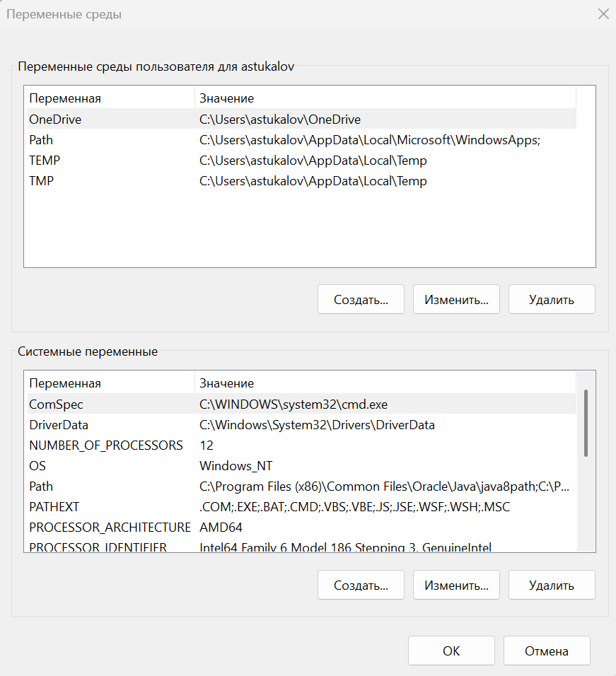Confirm the dialog with the ОК button
Viewport: 616px width, 676px height.
(x=451, y=651)
